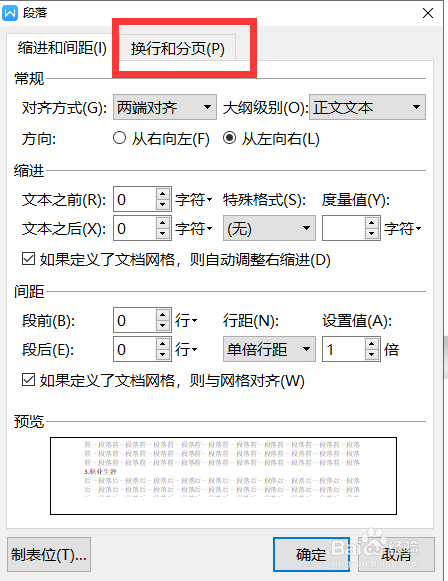This screenshot has width=448, height=581.
Task: Increase the 设置值 with up arrow
Action: (x=372, y=343)
